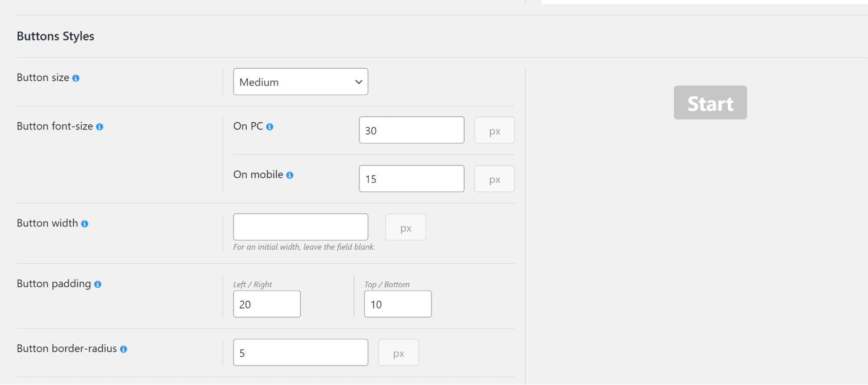
Task: Click the Buttons Styles section heading
Action: point(56,36)
